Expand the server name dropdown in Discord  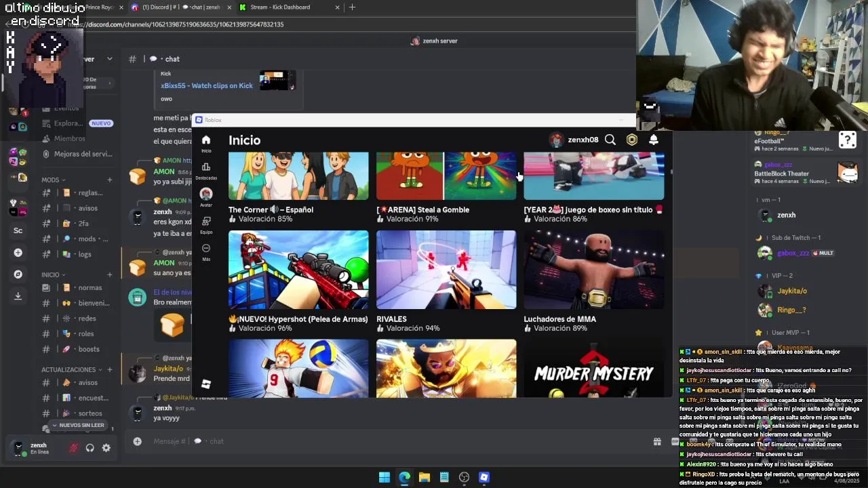109,59
